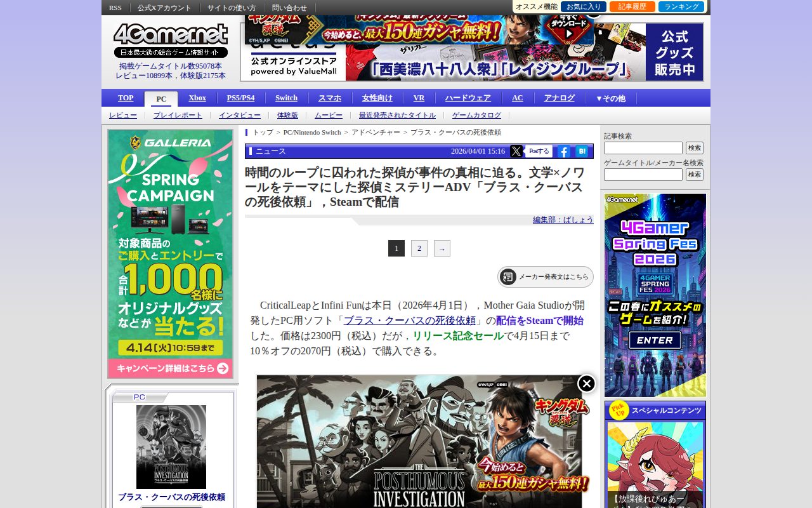Open プレイレポート sub-navigation link
Viewport: 812px width, 508px height.
(x=178, y=115)
